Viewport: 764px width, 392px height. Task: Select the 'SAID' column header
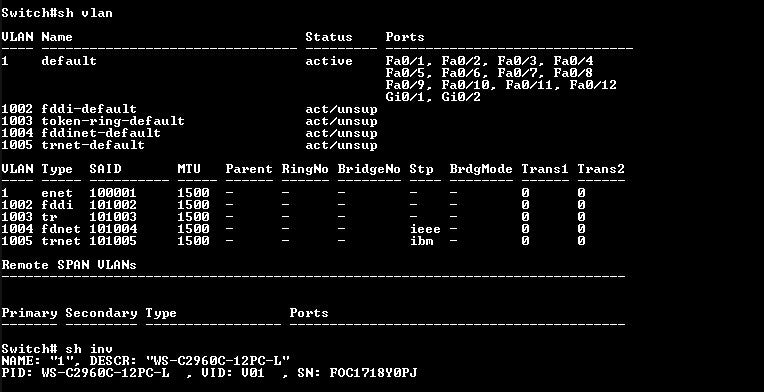pyautogui.click(x=105, y=169)
